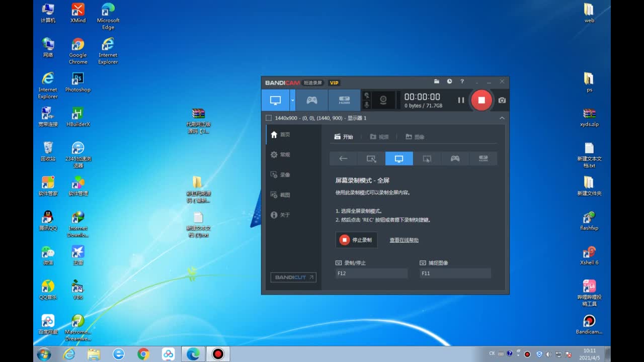Click the 停止录制 button
The width and height of the screenshot is (644, 362).
point(356,240)
